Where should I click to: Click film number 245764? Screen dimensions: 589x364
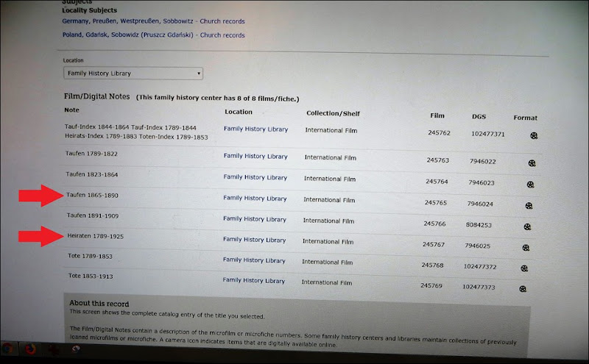[x=437, y=182]
